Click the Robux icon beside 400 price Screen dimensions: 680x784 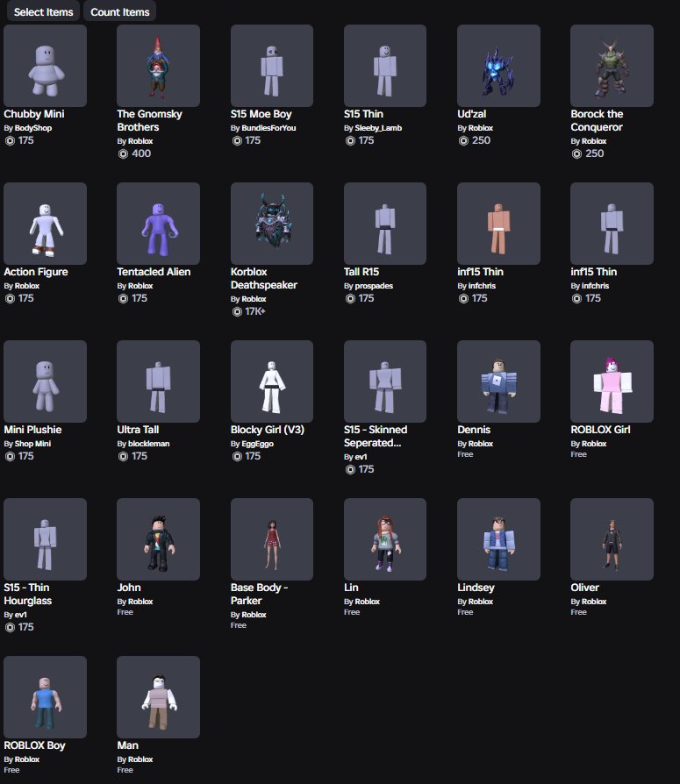(123, 153)
